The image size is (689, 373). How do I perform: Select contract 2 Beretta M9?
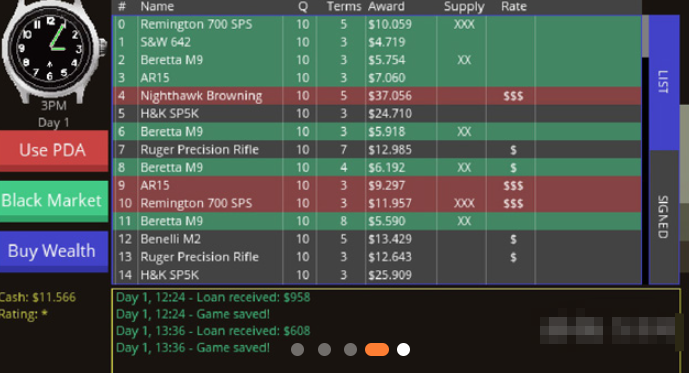pyautogui.click(x=377, y=60)
